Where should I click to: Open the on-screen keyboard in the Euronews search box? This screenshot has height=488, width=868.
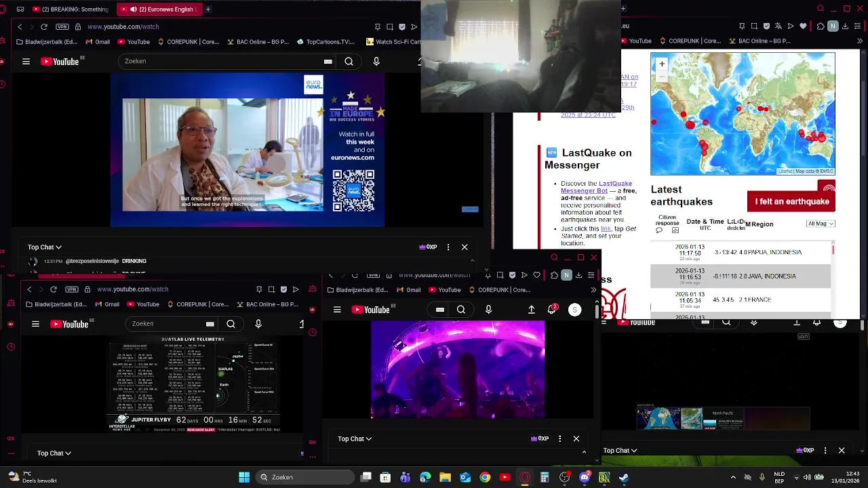pos(328,61)
